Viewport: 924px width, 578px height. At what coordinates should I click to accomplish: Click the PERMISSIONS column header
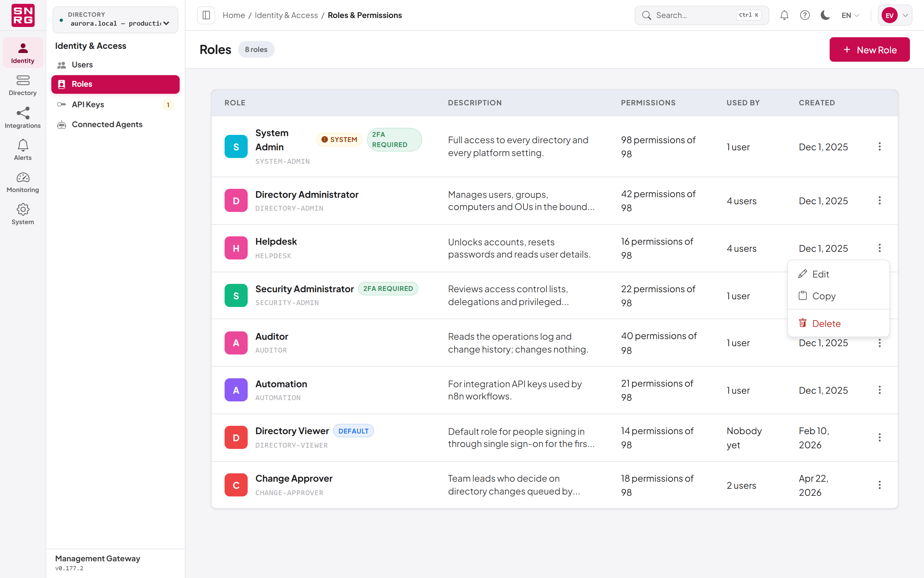click(x=648, y=103)
